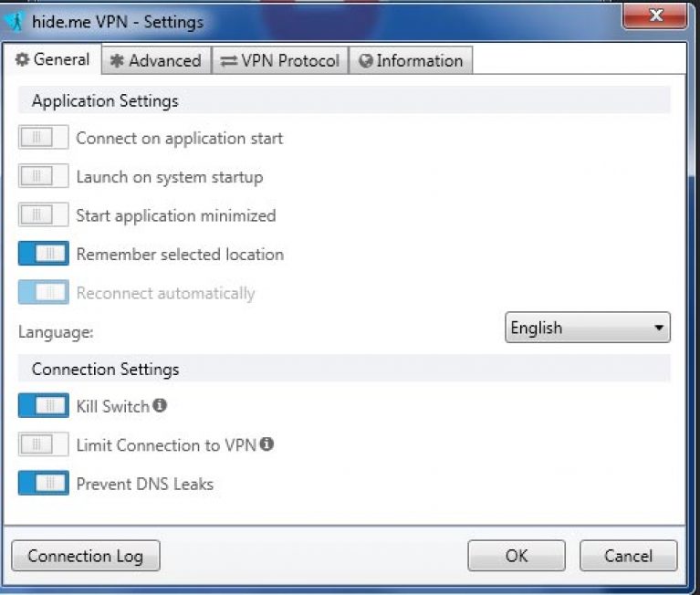
Task: Click the Limit Connection to VPN info icon
Action: click(266, 444)
